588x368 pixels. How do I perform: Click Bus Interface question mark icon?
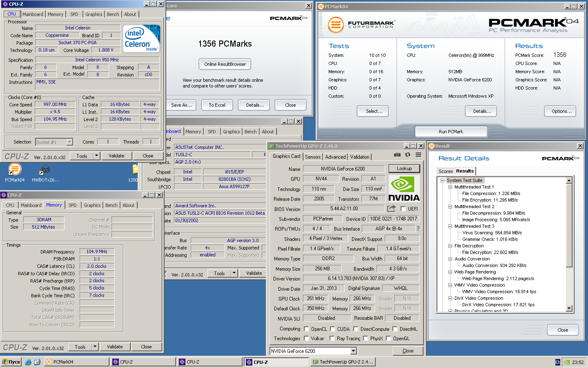click(418, 229)
